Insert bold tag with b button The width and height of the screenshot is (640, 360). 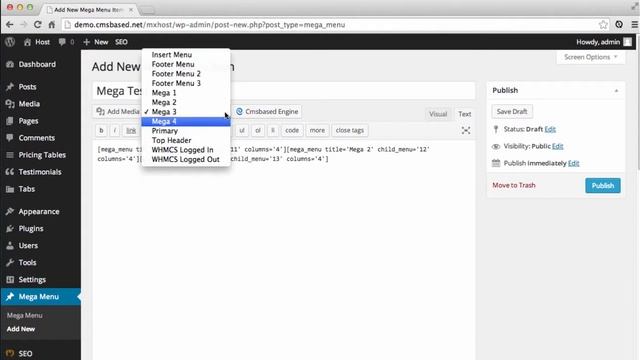[x=101, y=131]
